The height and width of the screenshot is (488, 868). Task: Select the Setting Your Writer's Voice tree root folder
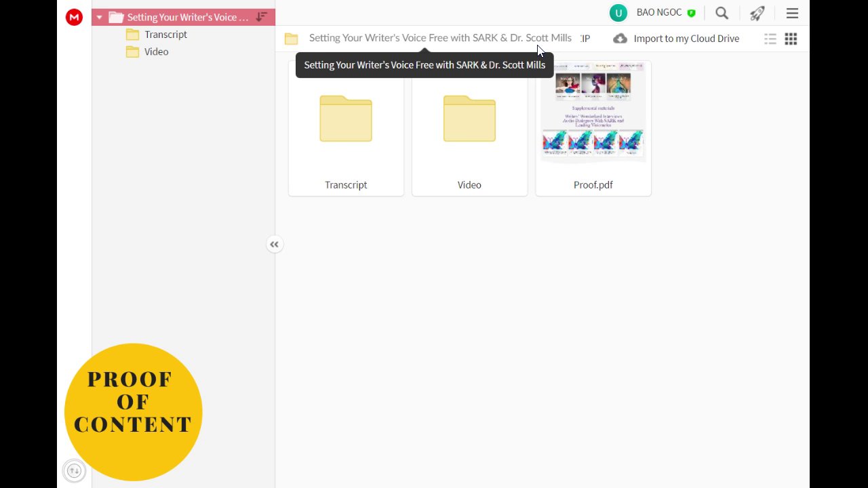click(x=183, y=18)
